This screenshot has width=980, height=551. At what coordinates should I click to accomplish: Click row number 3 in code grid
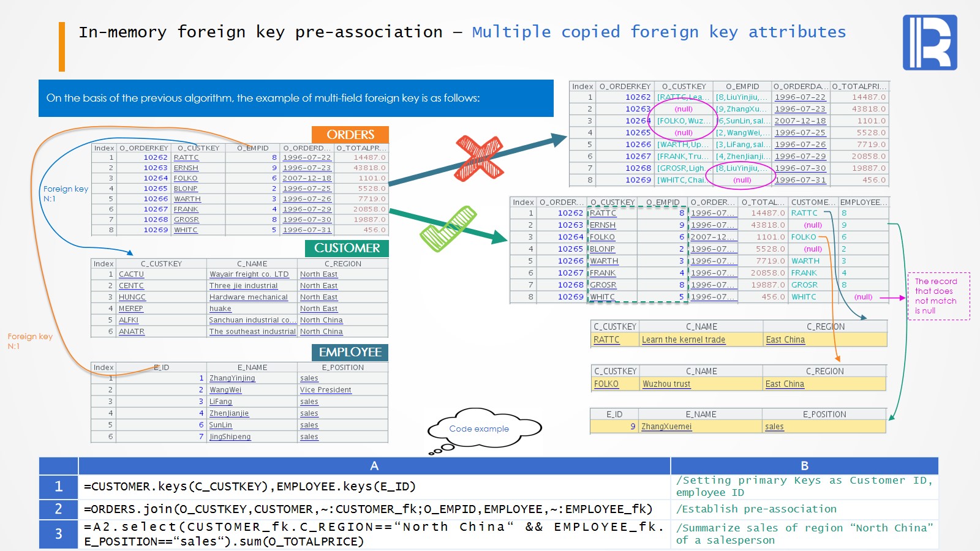coord(58,534)
